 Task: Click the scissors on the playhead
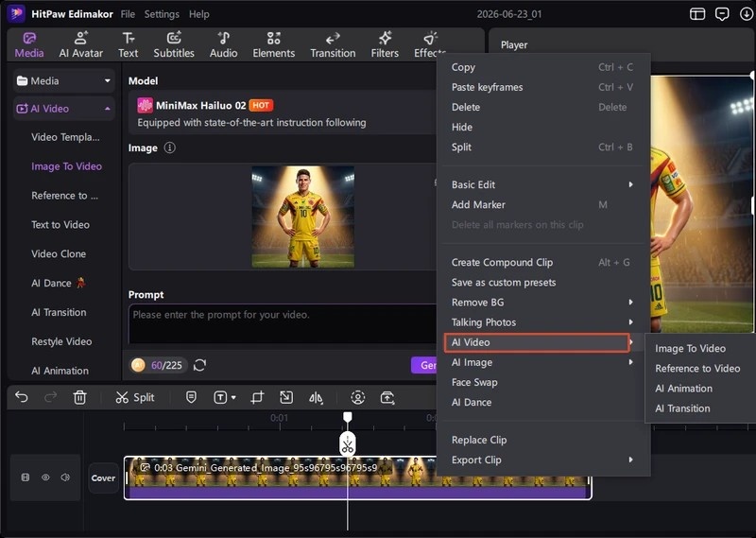(348, 443)
